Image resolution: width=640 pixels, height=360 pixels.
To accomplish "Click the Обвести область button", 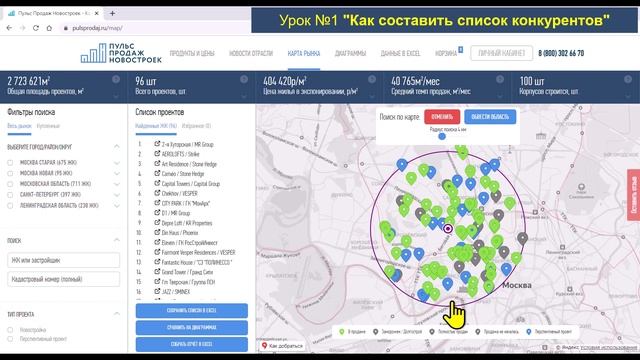I will (x=490, y=117).
